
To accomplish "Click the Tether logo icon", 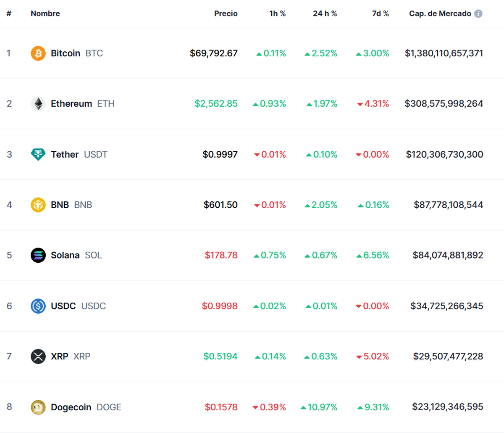I will [x=38, y=154].
